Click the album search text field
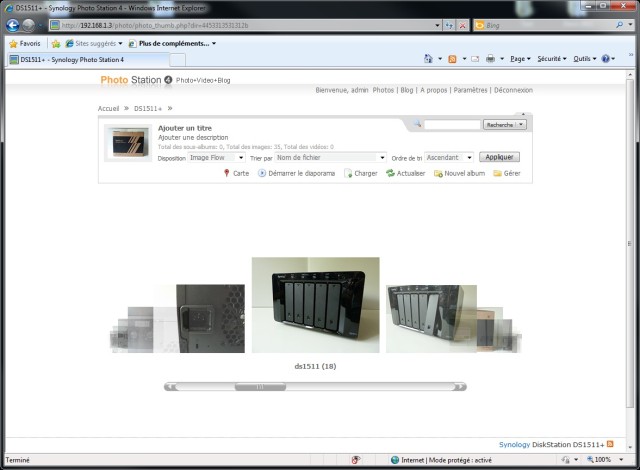This screenshot has width=640, height=470. (x=452, y=124)
